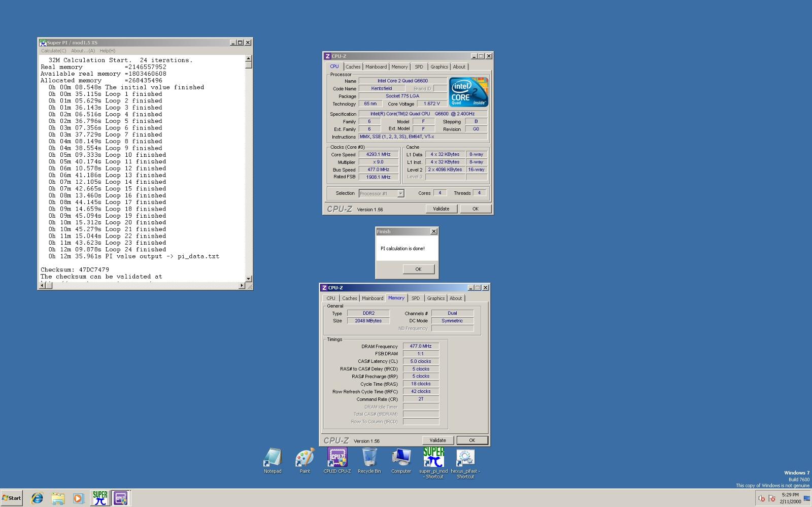812x507 pixels.
Task: Click Super PI vertical scrollbar up arrow
Action: coord(248,59)
